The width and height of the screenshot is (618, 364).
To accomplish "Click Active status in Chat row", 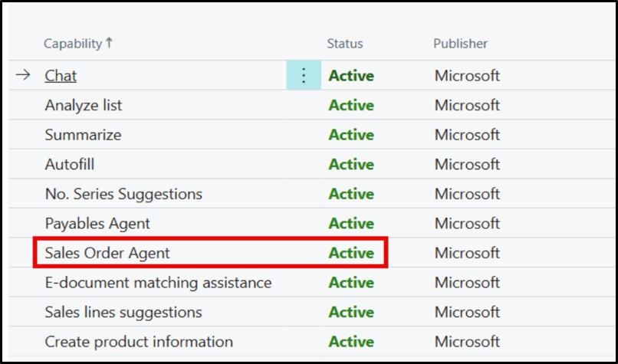I will click(351, 75).
